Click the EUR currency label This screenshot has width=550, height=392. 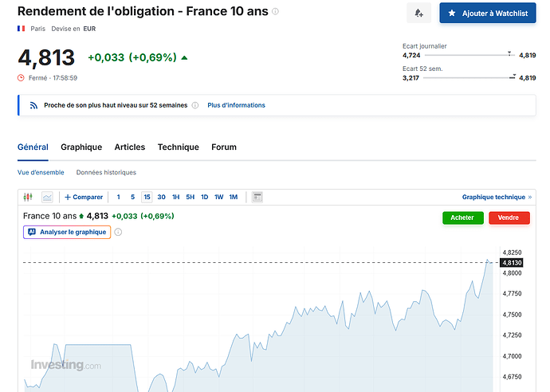[x=89, y=29]
